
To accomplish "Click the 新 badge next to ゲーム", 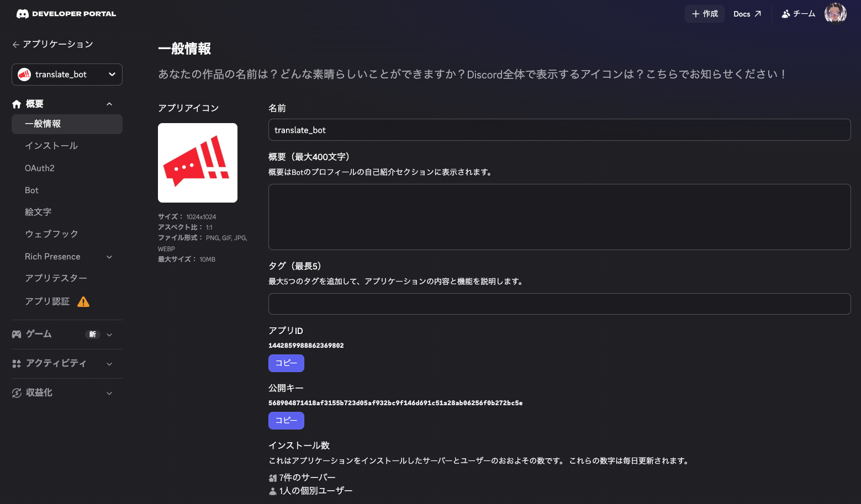I will pos(93,334).
